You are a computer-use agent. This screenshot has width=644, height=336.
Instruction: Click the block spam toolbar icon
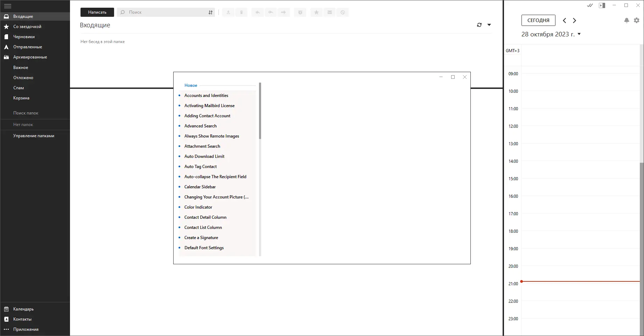[343, 12]
